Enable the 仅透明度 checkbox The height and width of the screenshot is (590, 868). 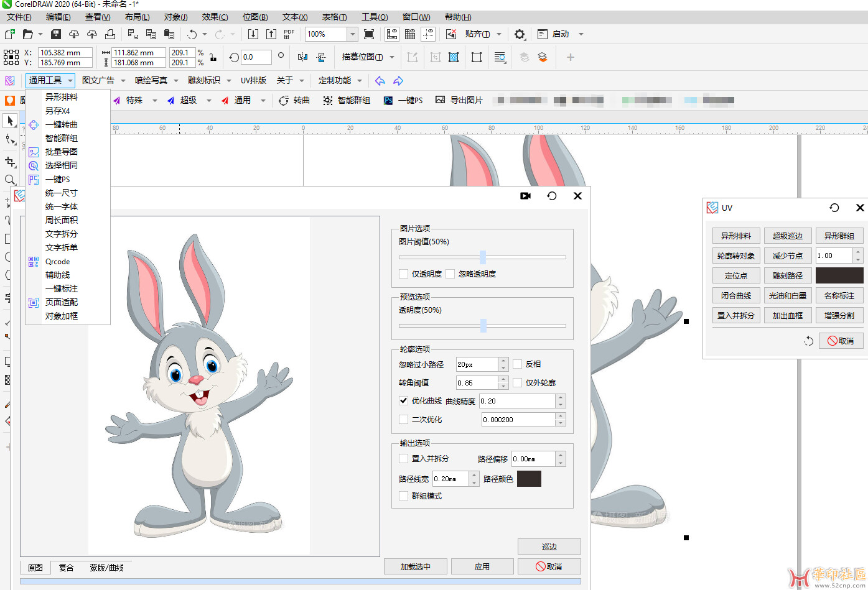(404, 274)
